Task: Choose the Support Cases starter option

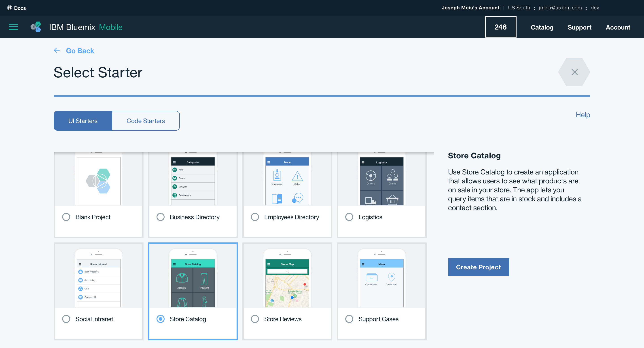Action: point(349,319)
